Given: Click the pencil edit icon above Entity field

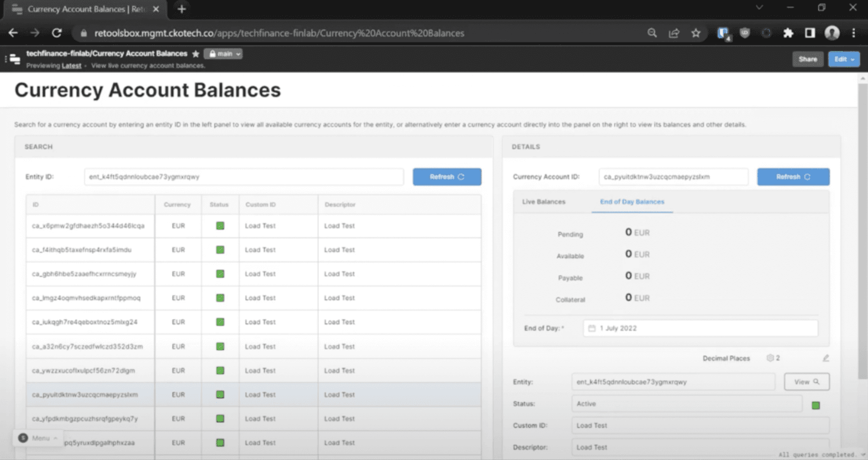Looking at the screenshot, I should coord(826,358).
